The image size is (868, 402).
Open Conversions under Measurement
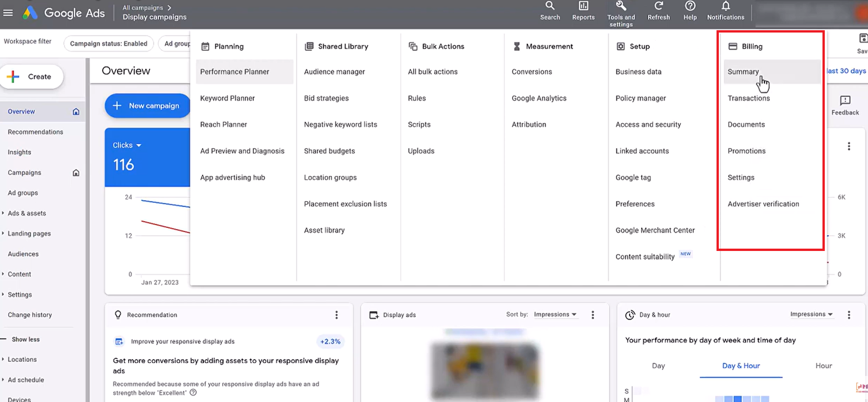532,72
